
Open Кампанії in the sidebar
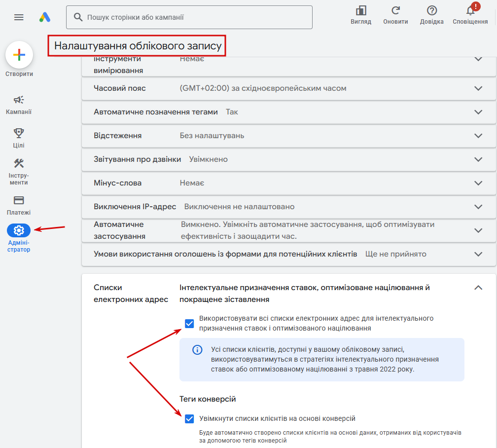point(19,100)
